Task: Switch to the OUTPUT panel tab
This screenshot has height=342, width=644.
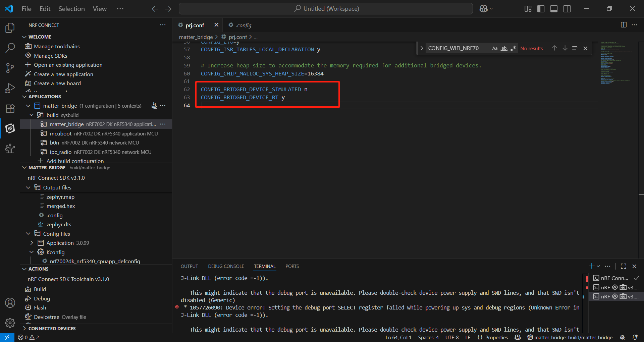Action: [189, 266]
